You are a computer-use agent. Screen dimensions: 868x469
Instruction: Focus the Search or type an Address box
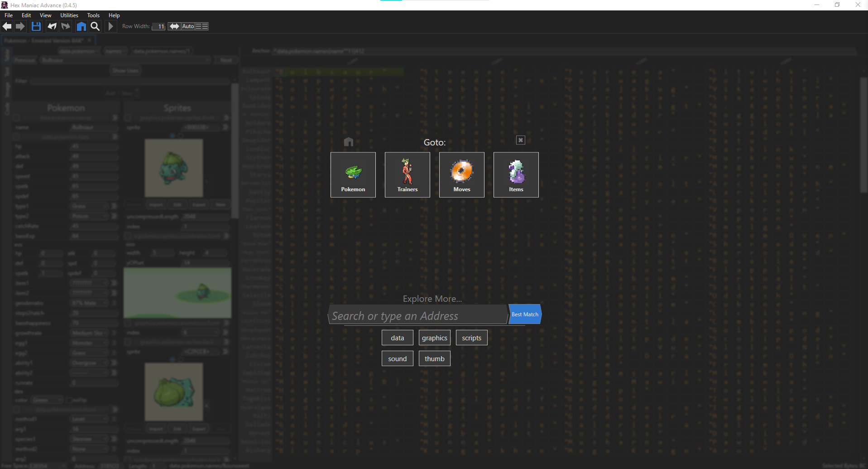click(417, 315)
